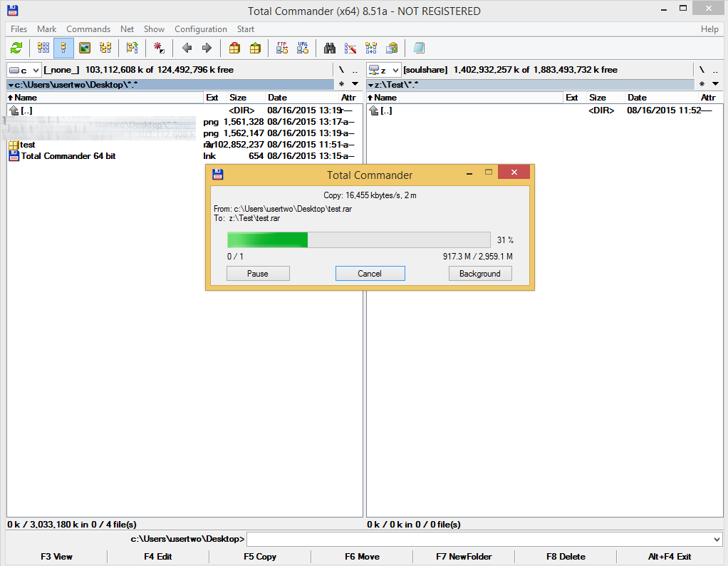Click the tree-with-green-arrow toolbar icon
Image resolution: width=728 pixels, height=566 pixels.
pyautogui.click(x=132, y=48)
